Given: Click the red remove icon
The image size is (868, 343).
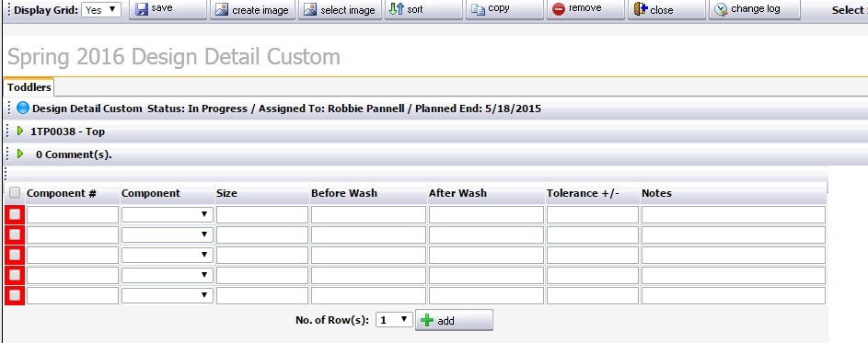Looking at the screenshot, I should (x=559, y=9).
